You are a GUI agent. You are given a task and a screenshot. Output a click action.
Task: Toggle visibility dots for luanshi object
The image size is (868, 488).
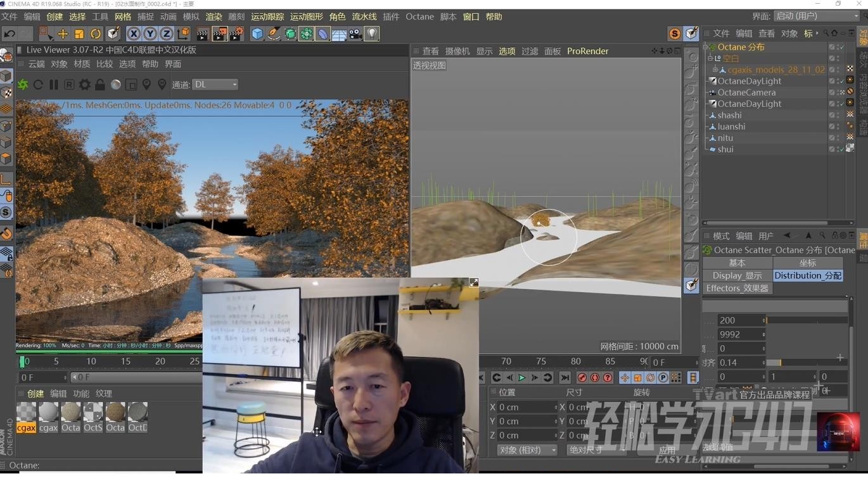click(839, 127)
